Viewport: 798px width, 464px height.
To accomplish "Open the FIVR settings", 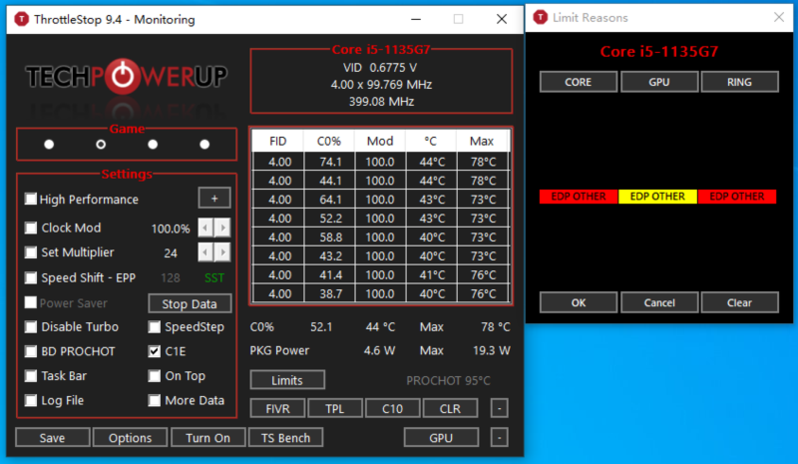I will click(x=277, y=409).
